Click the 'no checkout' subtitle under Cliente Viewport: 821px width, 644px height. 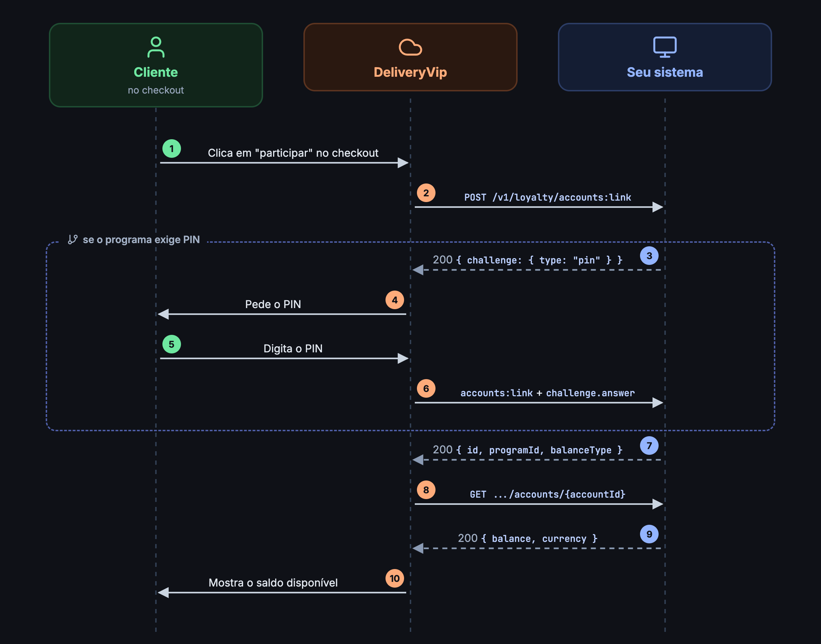156,90
